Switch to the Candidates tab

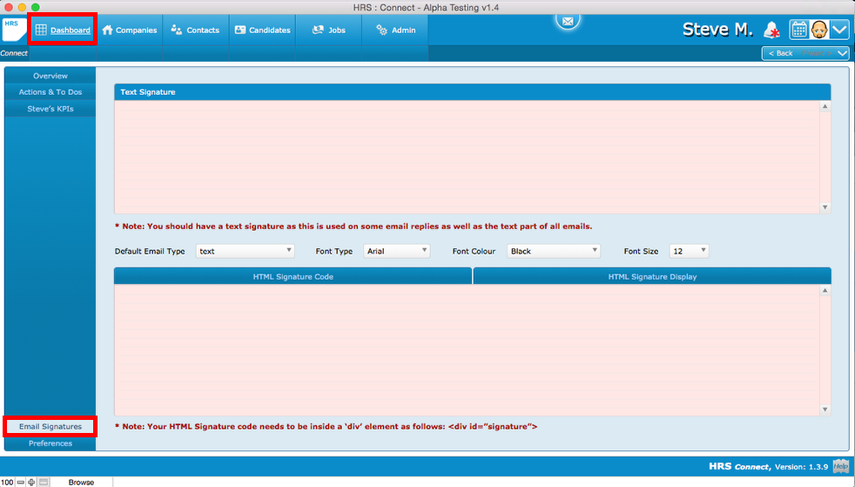click(262, 30)
